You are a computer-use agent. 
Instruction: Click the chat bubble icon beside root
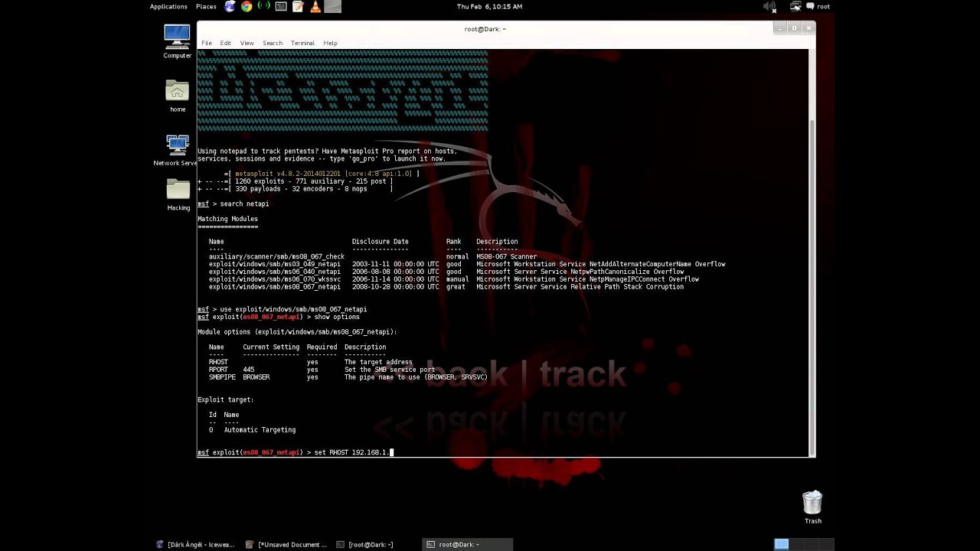pos(810,6)
